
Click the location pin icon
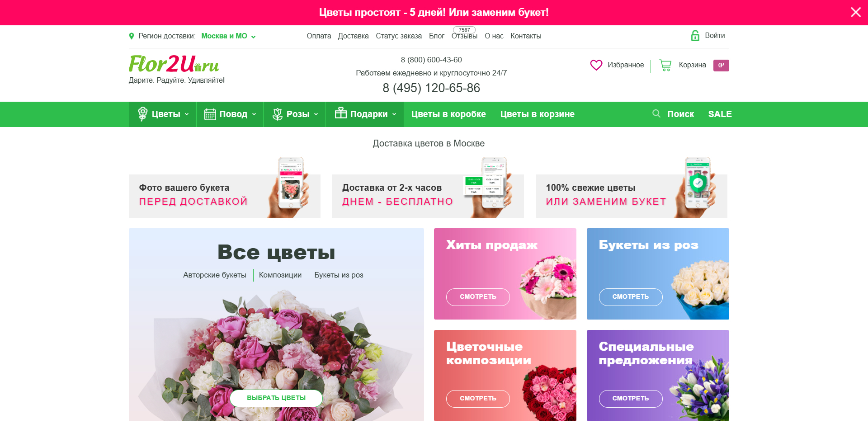tap(132, 36)
